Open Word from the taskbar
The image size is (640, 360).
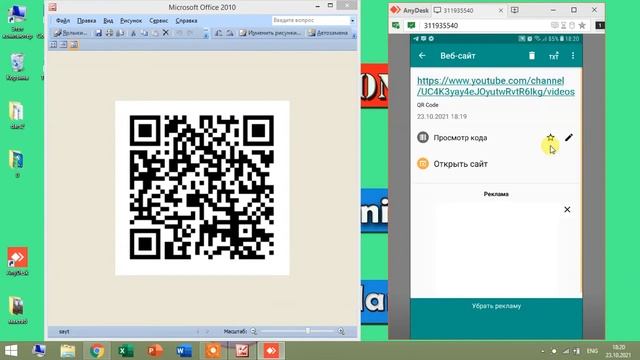click(x=184, y=351)
